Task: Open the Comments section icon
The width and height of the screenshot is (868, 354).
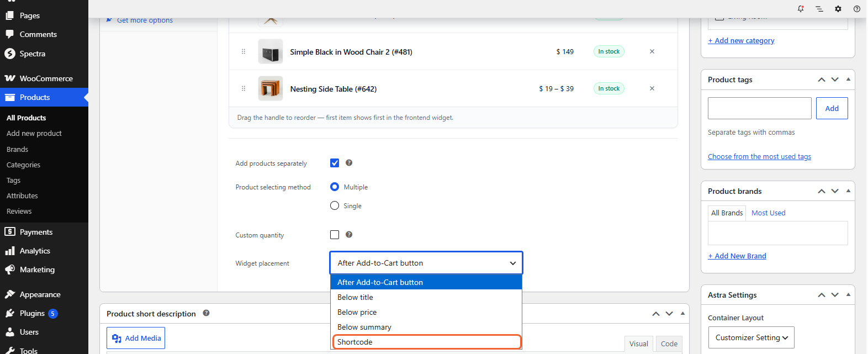Action: 10,34
